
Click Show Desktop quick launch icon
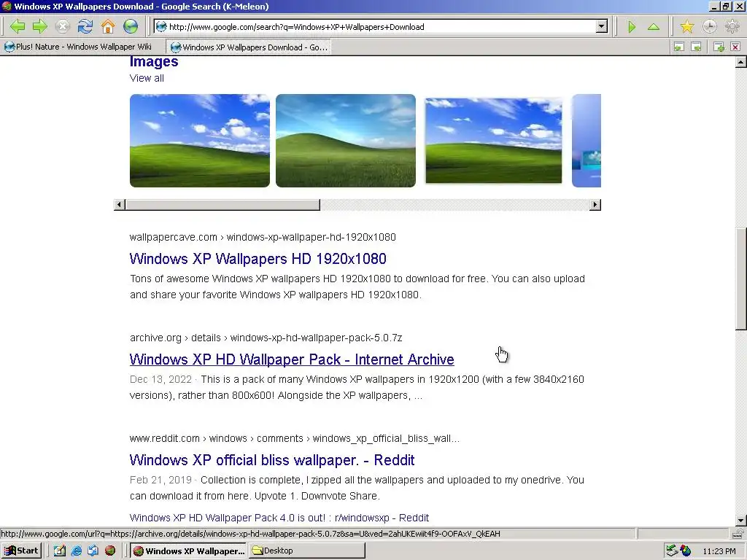pos(93,551)
